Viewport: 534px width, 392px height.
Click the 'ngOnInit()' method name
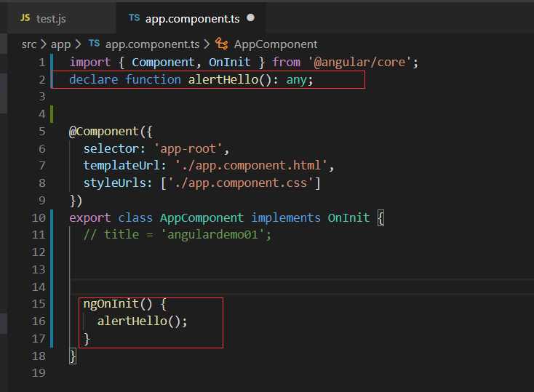(x=117, y=304)
